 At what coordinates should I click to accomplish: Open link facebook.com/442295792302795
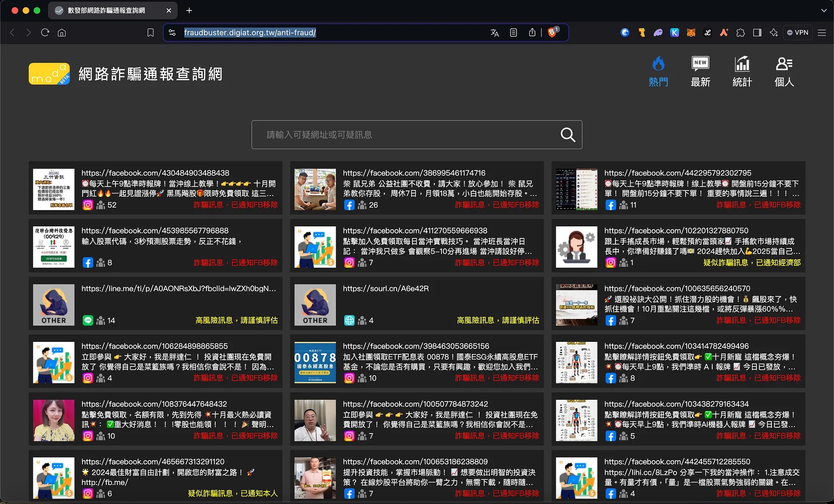click(678, 173)
